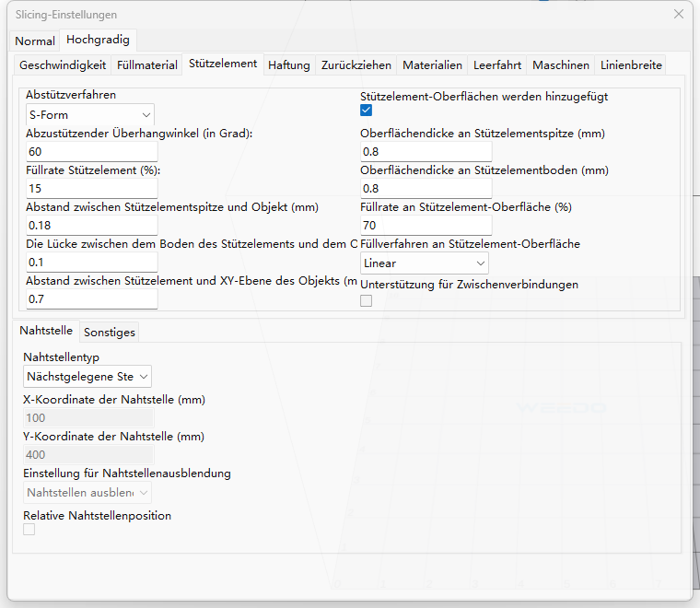The height and width of the screenshot is (608, 700).
Task: Switch to the Haftung tab
Action: (288, 65)
